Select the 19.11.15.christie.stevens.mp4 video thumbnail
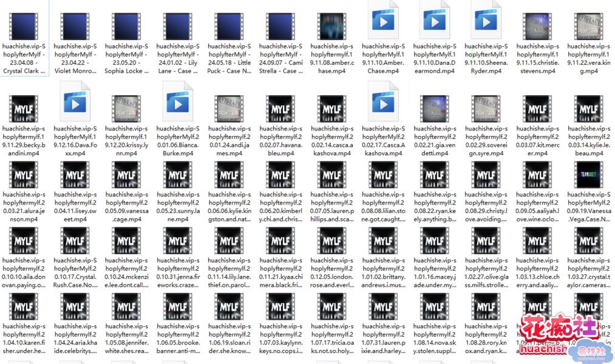The height and width of the screenshot is (364, 615). pyautogui.click(x=537, y=26)
